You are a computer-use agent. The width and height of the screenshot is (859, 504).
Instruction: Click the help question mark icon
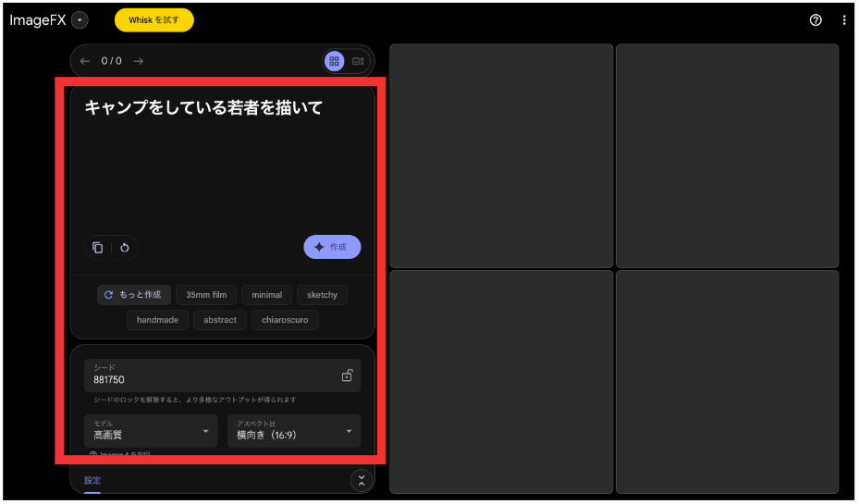(816, 20)
